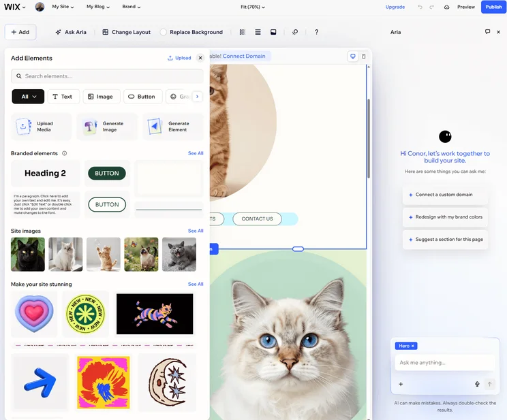Click Change Layout in toolbar
This screenshot has height=420, width=507.
[x=127, y=32]
